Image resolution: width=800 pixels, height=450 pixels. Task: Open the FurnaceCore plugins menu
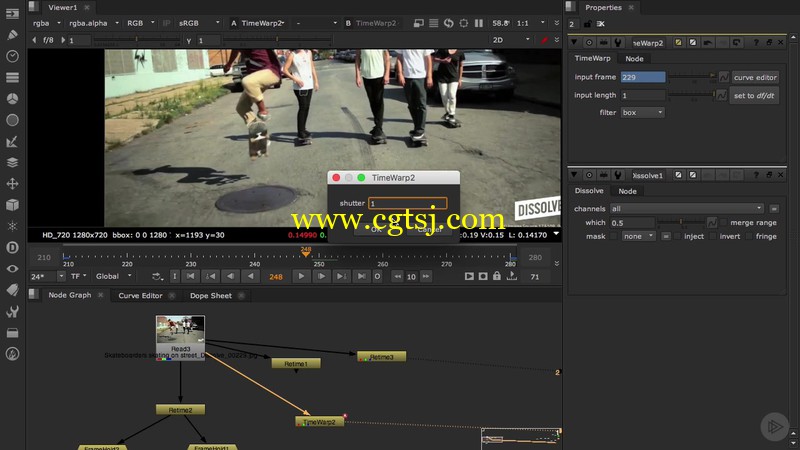[x=12, y=354]
